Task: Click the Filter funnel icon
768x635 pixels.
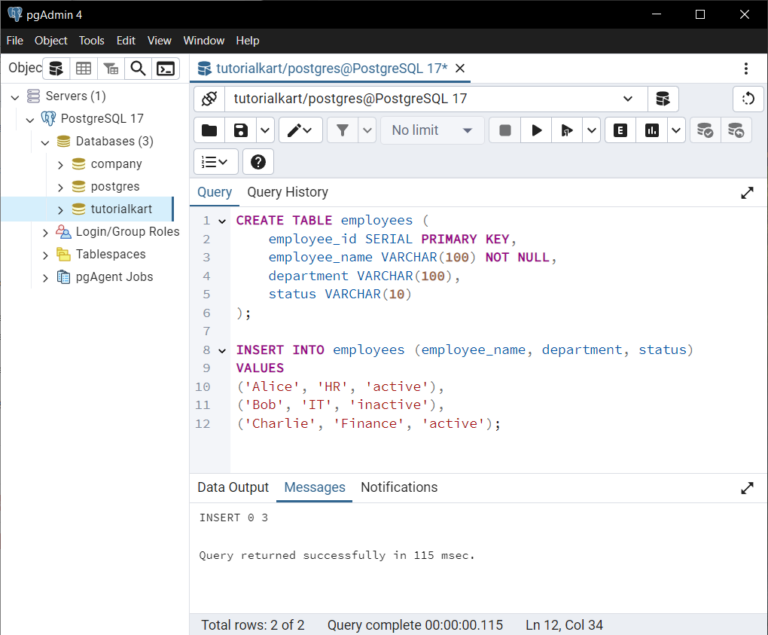Action: pos(343,130)
